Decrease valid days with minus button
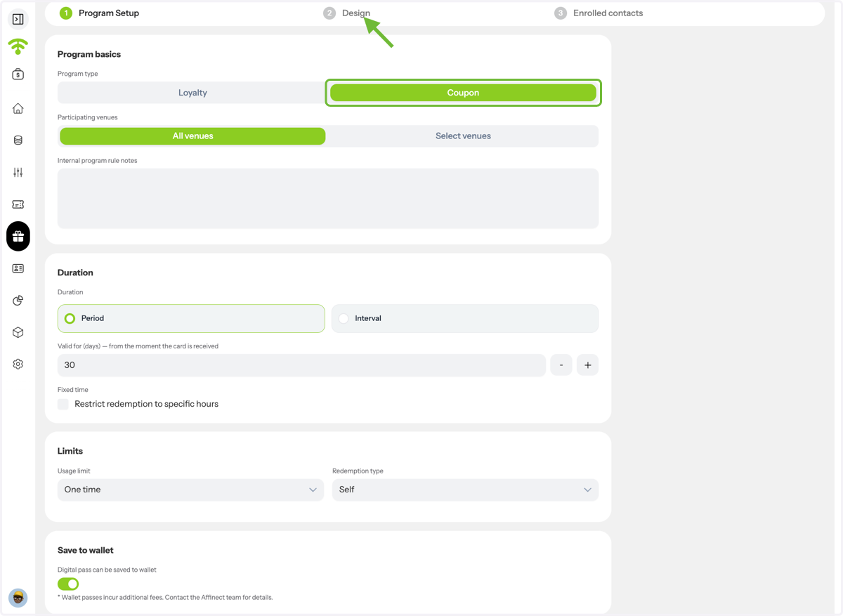The height and width of the screenshot is (616, 843). [561, 365]
